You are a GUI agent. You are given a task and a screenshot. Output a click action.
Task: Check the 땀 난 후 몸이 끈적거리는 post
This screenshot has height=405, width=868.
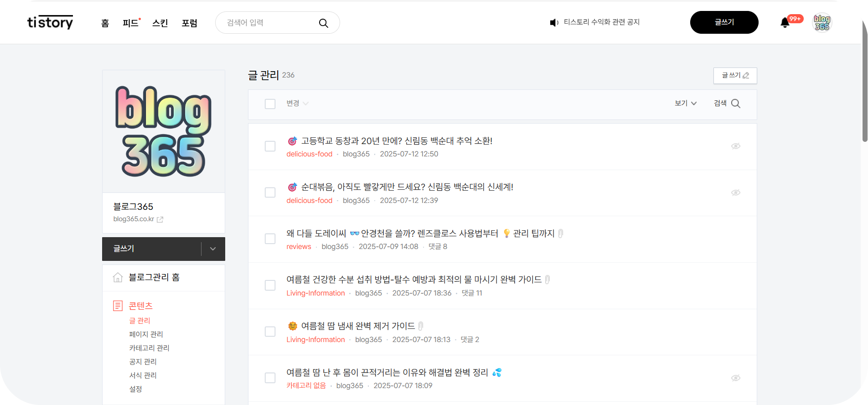coord(270,378)
